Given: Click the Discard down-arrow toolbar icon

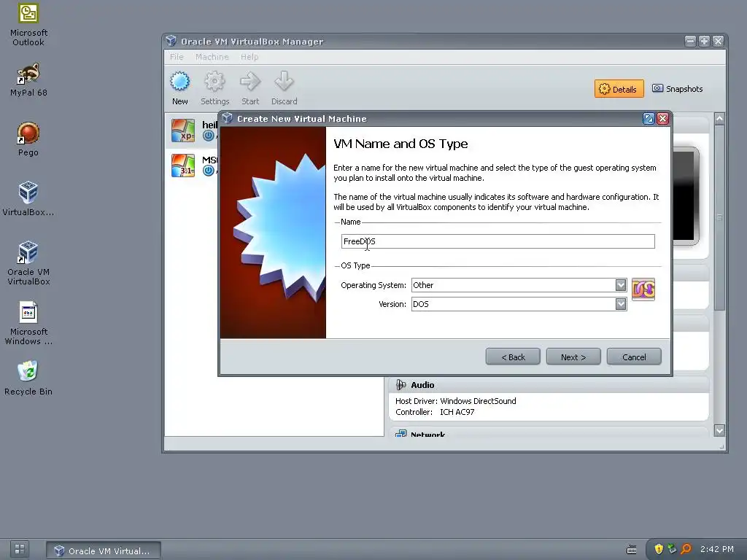Looking at the screenshot, I should [284, 82].
